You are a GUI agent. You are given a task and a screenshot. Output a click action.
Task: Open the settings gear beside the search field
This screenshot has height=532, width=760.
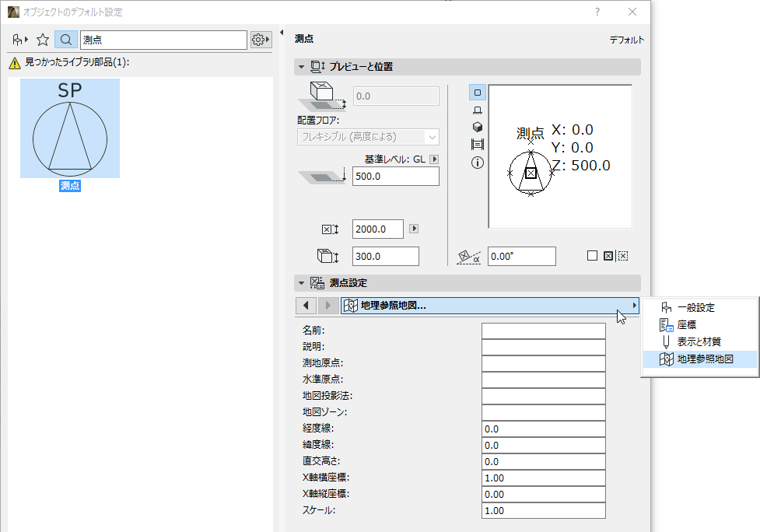259,39
